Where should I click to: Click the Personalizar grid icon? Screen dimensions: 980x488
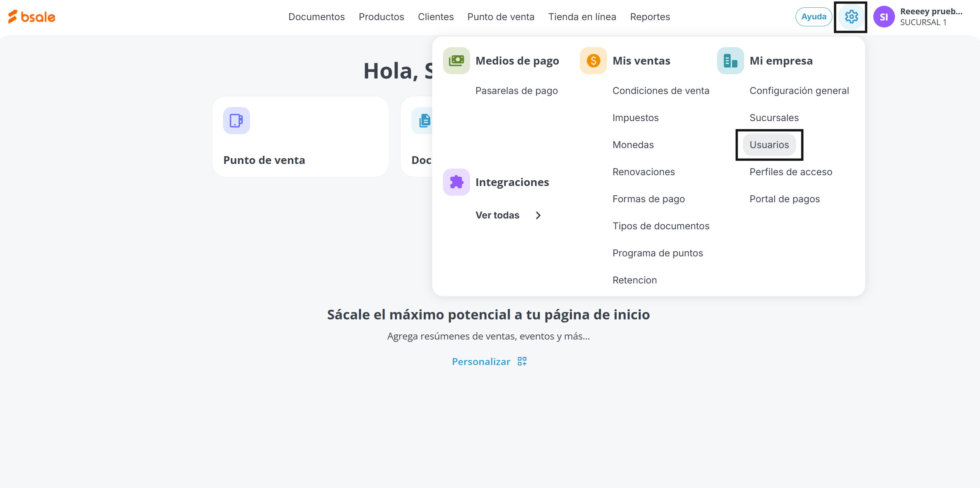tap(522, 361)
